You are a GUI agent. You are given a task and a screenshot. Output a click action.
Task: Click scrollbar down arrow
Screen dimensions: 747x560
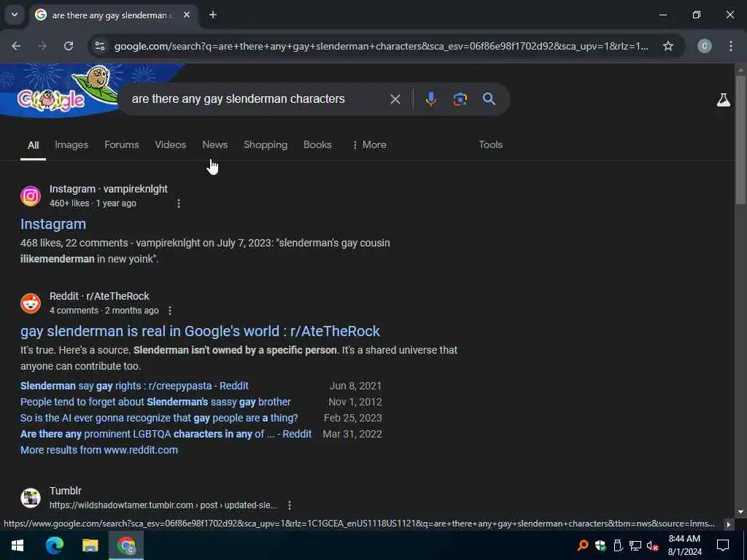click(x=740, y=512)
